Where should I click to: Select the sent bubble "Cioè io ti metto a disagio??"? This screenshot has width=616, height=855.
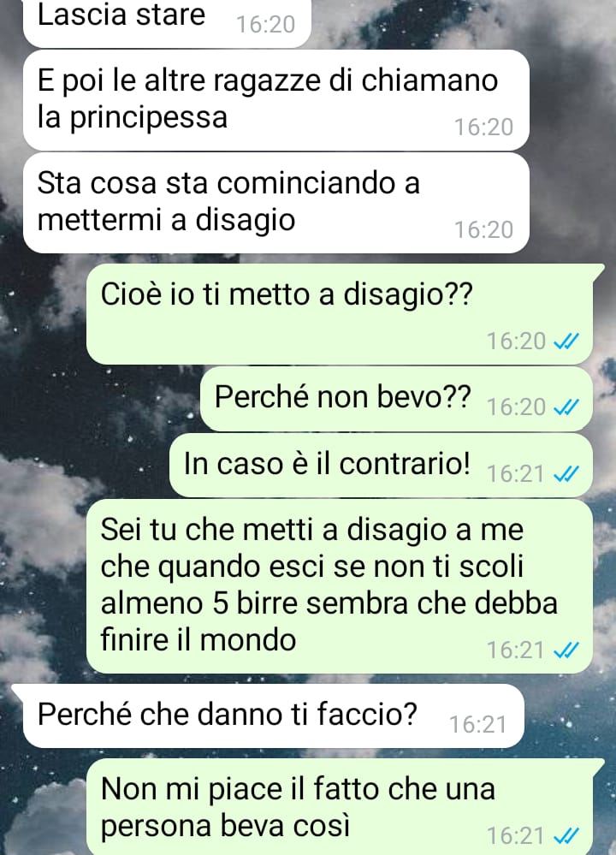tap(340, 315)
